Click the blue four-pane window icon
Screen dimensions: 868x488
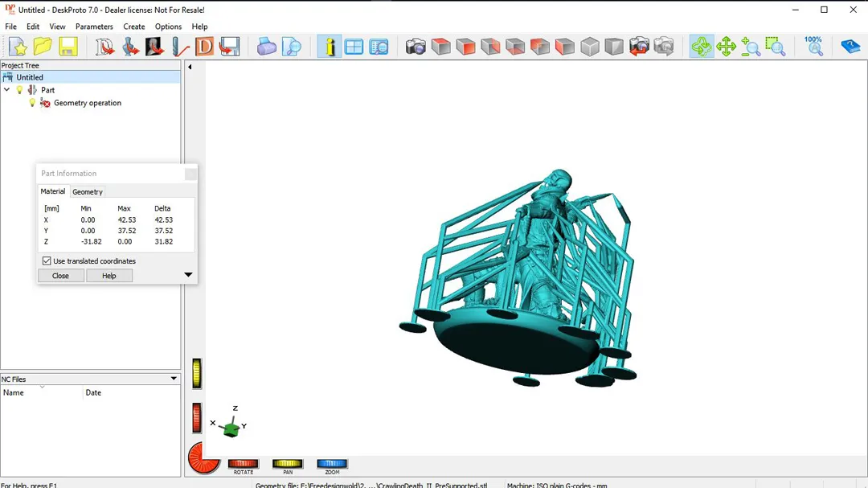click(x=354, y=47)
